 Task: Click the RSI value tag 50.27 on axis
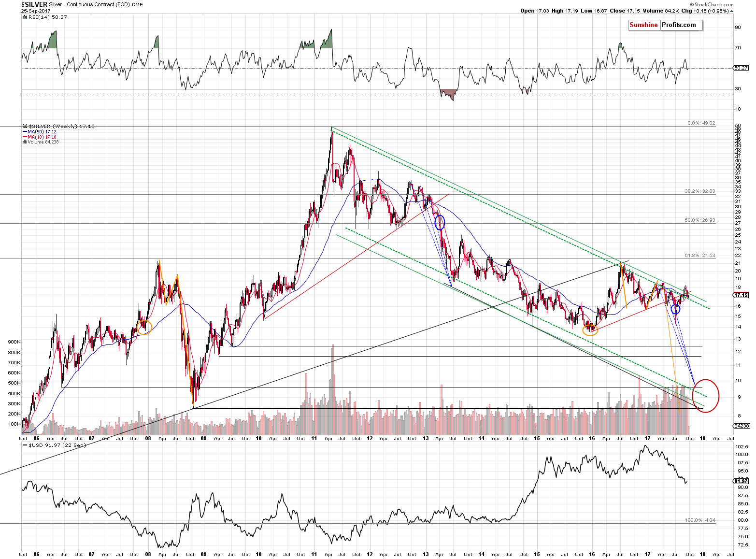click(x=741, y=68)
